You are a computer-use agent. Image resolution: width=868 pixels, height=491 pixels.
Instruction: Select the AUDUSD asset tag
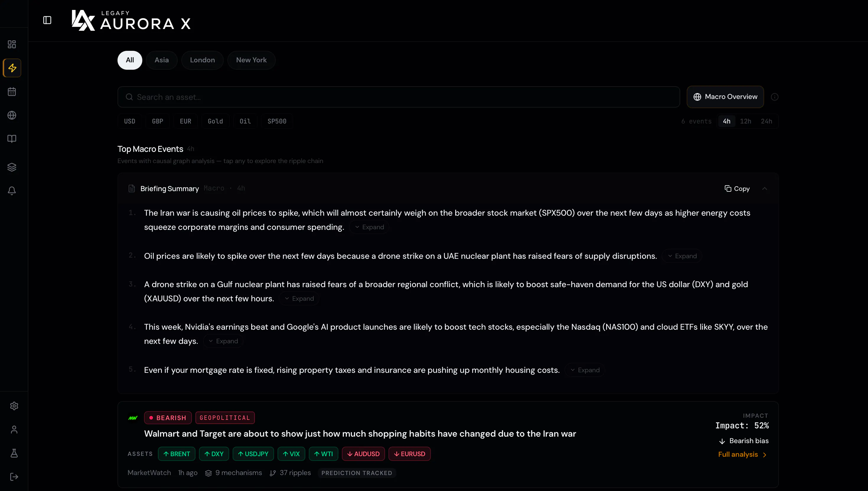pyautogui.click(x=363, y=454)
